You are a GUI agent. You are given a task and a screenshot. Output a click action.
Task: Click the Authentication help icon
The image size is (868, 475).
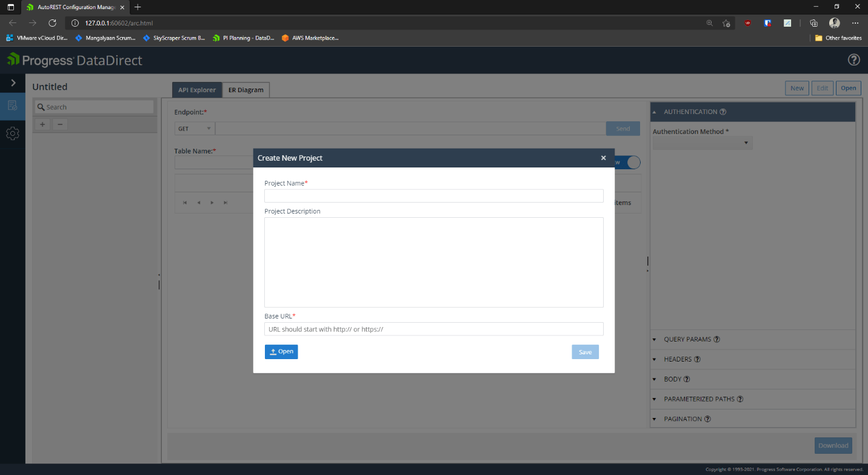(x=723, y=112)
